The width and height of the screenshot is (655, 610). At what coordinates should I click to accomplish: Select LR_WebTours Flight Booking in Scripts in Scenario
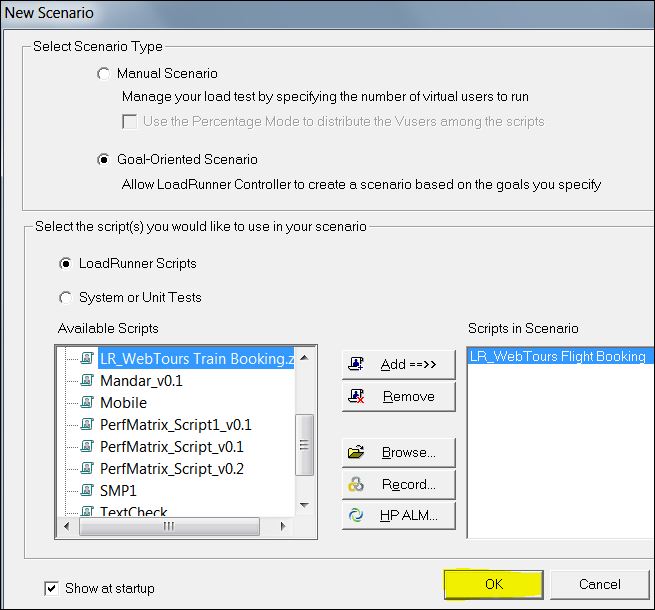[x=558, y=356]
